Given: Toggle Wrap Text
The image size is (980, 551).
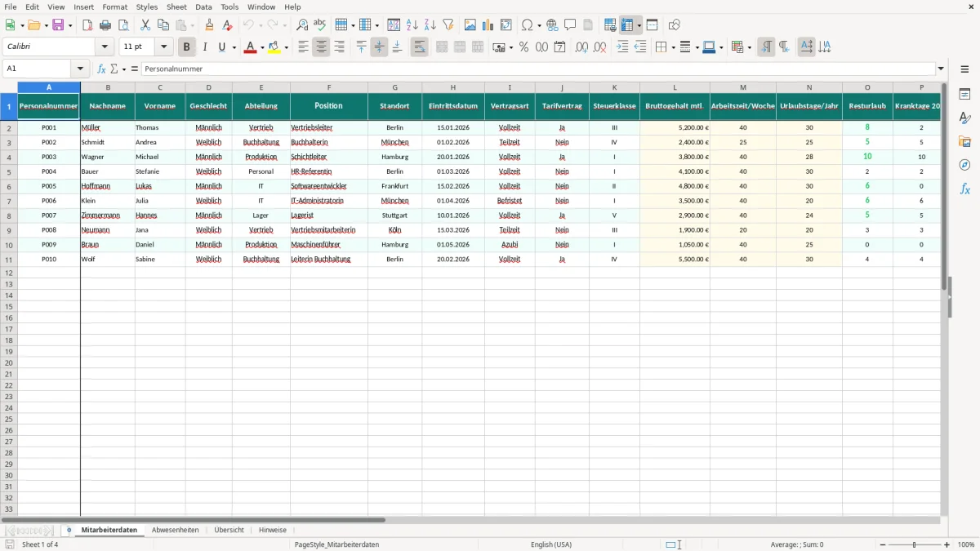Looking at the screenshot, I should (420, 47).
